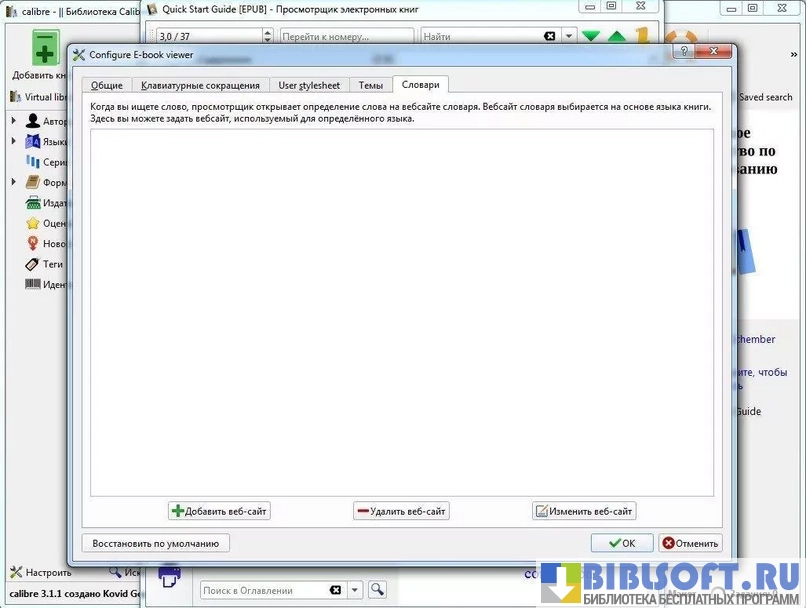Open the TOC search dropdown arrow
Image resolution: width=806 pixels, height=608 pixels.
[355, 590]
